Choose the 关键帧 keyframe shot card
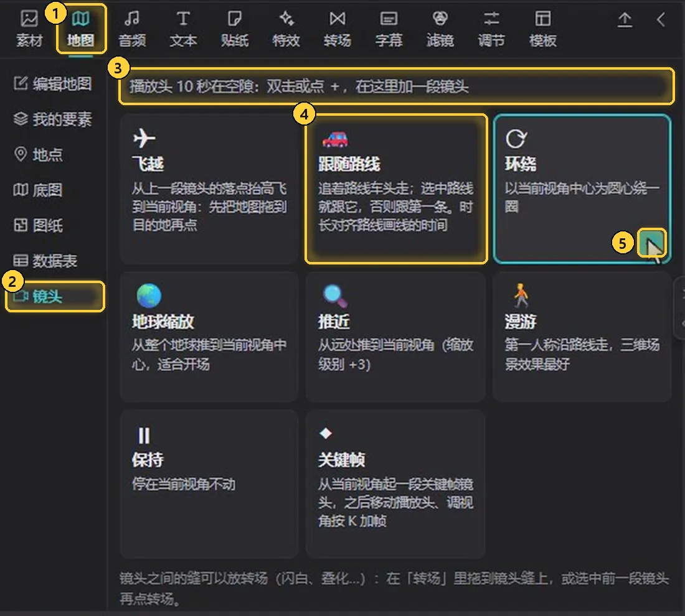This screenshot has height=616, width=685. (396, 483)
